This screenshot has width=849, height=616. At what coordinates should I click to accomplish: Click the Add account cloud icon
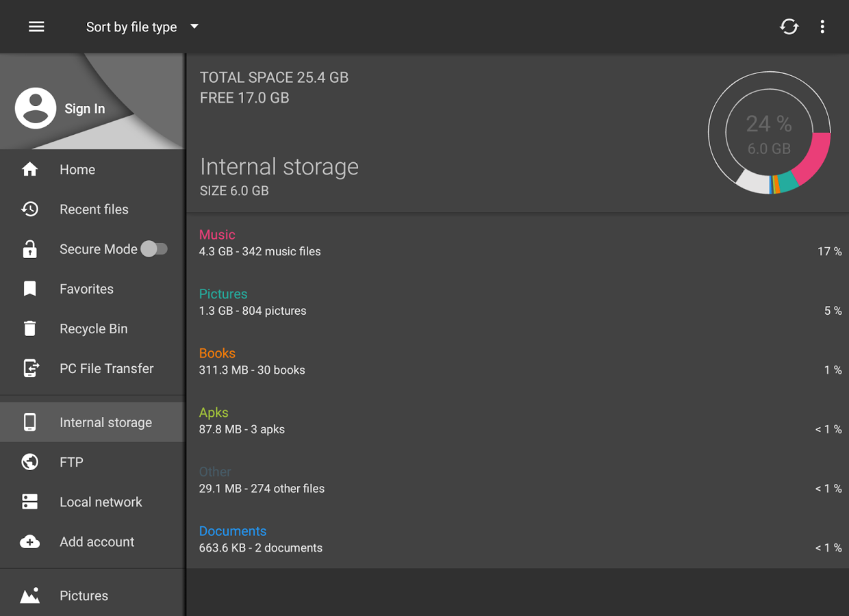pyautogui.click(x=29, y=542)
